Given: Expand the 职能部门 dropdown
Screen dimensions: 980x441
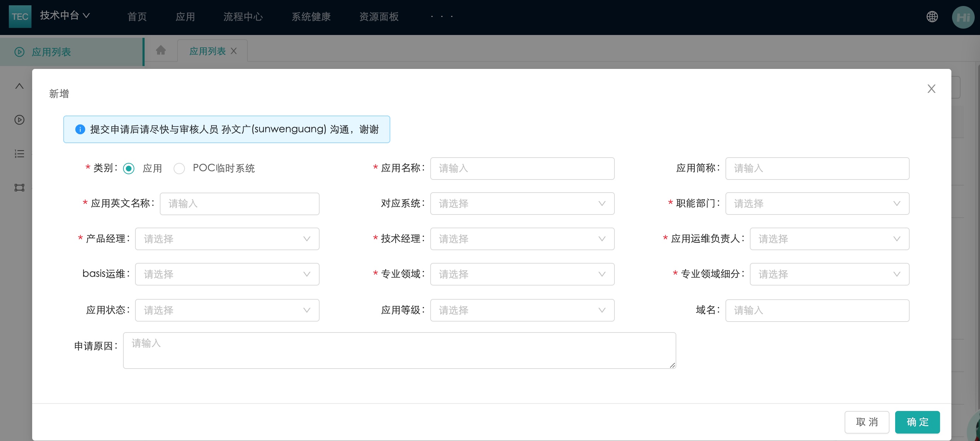Looking at the screenshot, I should [x=817, y=204].
